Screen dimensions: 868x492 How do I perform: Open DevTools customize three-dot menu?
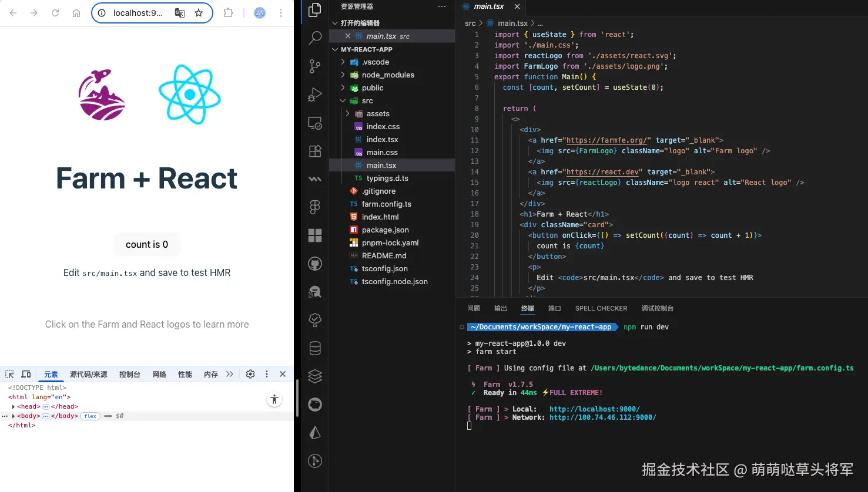click(x=267, y=374)
